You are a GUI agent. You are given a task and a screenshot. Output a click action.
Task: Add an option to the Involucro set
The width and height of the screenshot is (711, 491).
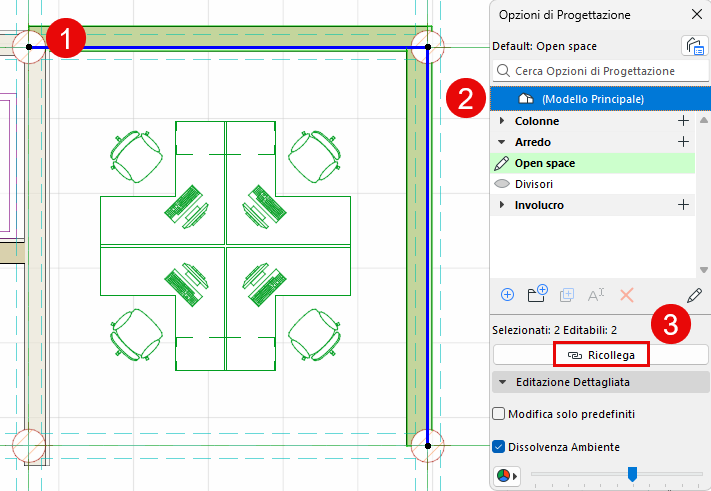pos(683,205)
